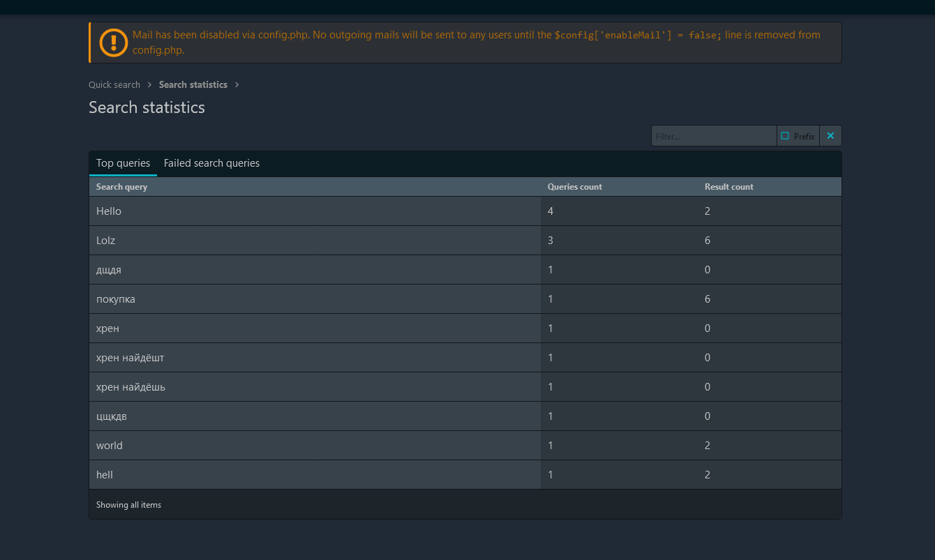Sort by the Queries count column

pos(574,186)
